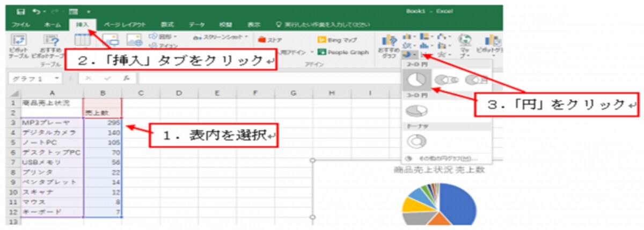Switch to the ホーム tab
644x230 pixels.
53,25
